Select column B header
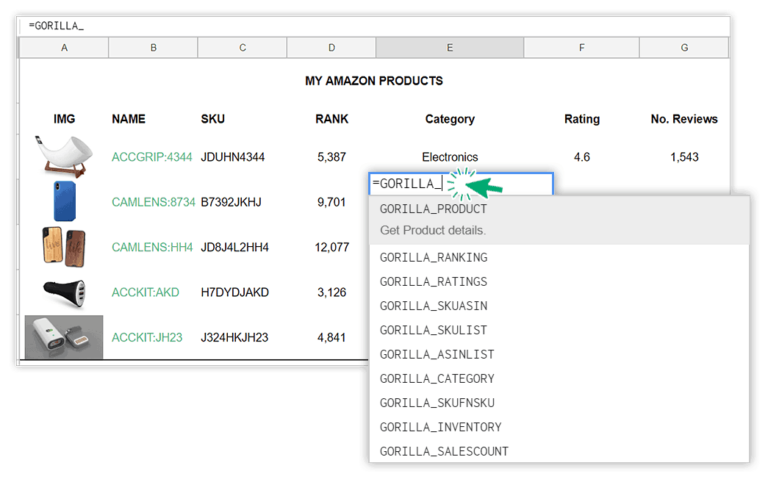Screen dimensions: 768x482 [153, 48]
